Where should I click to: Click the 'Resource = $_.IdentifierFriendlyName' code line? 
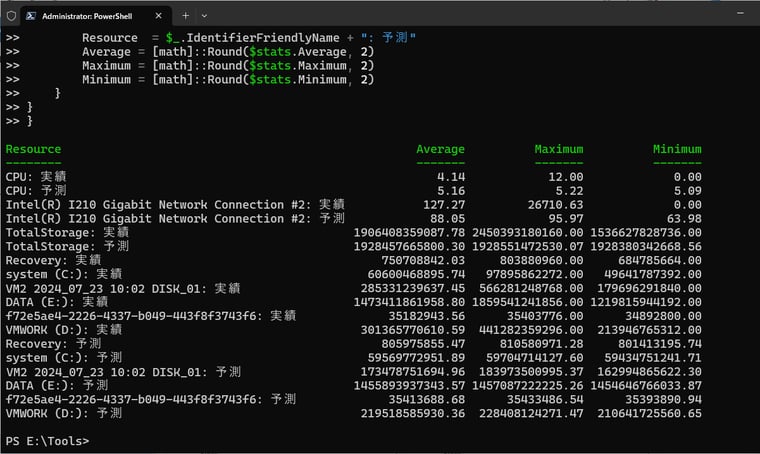(249, 38)
